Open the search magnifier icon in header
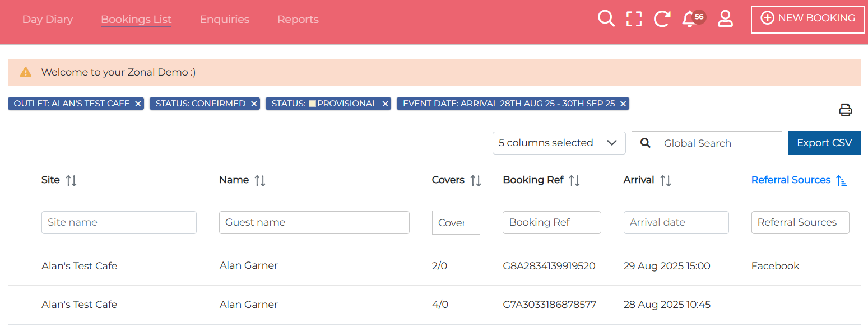The image size is (868, 327). pos(606,18)
